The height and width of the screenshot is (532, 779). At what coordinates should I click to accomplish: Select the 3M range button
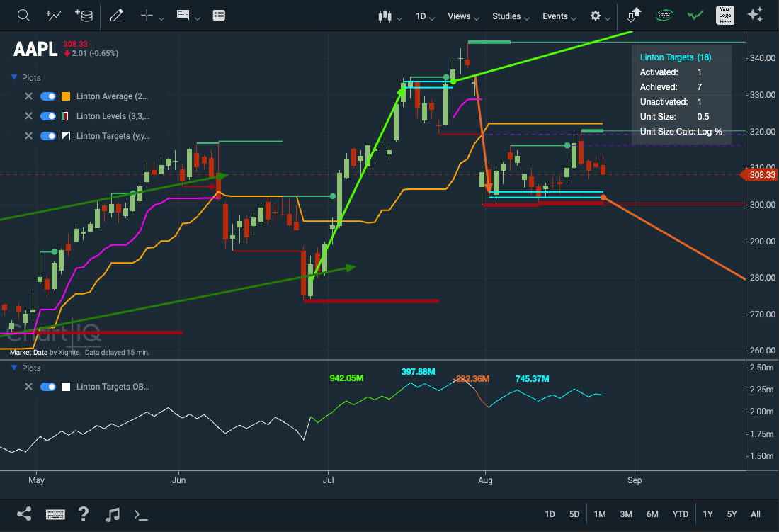pos(626,514)
